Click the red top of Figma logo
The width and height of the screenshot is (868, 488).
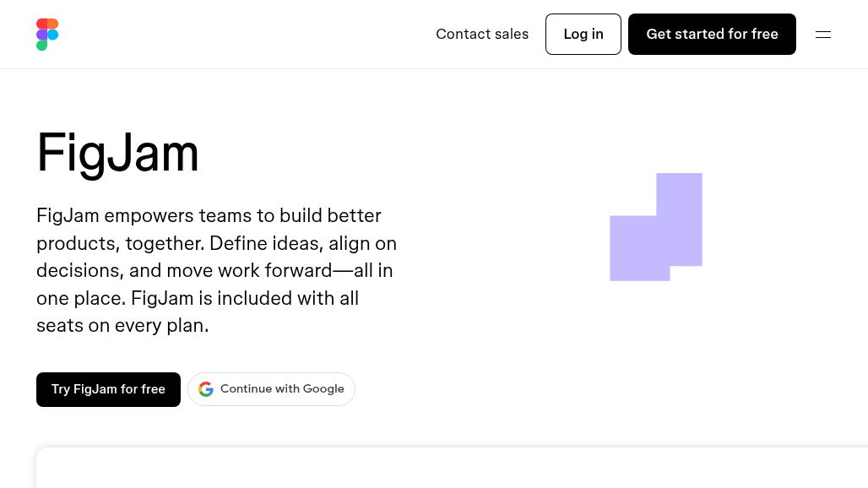[x=47, y=24]
